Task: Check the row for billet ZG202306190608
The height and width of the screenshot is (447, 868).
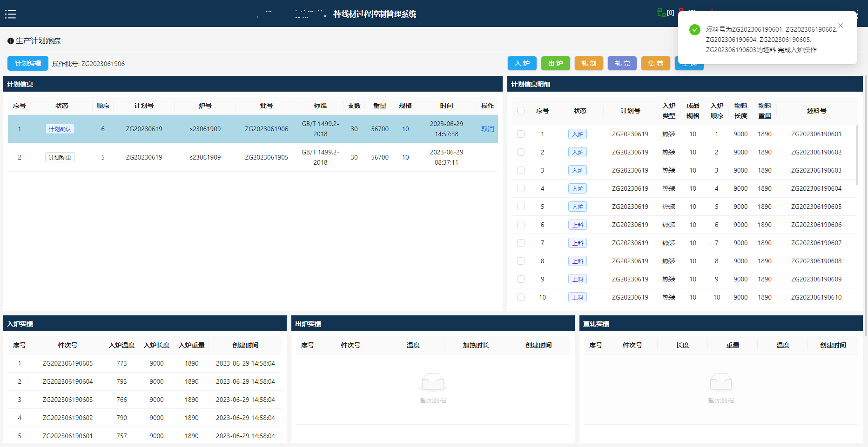Action: (x=521, y=261)
